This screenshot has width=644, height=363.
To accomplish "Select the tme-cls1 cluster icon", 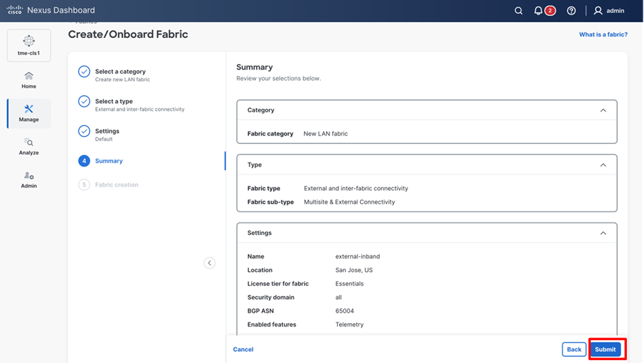I will click(29, 45).
